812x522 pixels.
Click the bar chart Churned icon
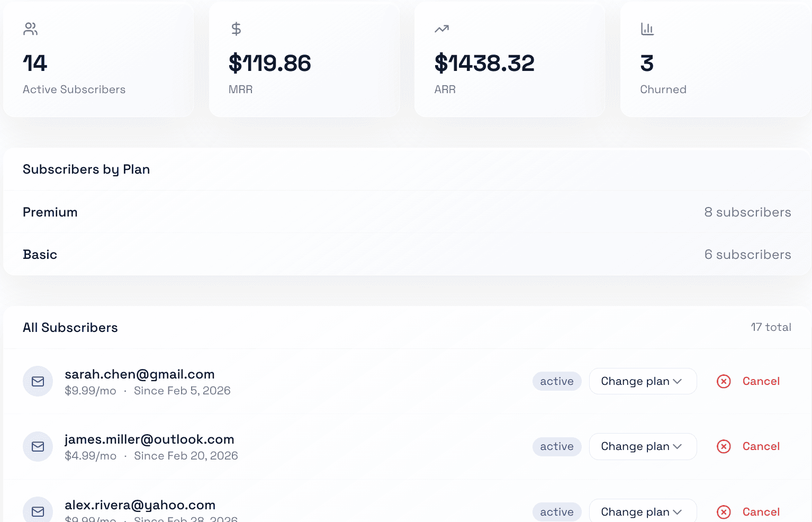coord(647,29)
